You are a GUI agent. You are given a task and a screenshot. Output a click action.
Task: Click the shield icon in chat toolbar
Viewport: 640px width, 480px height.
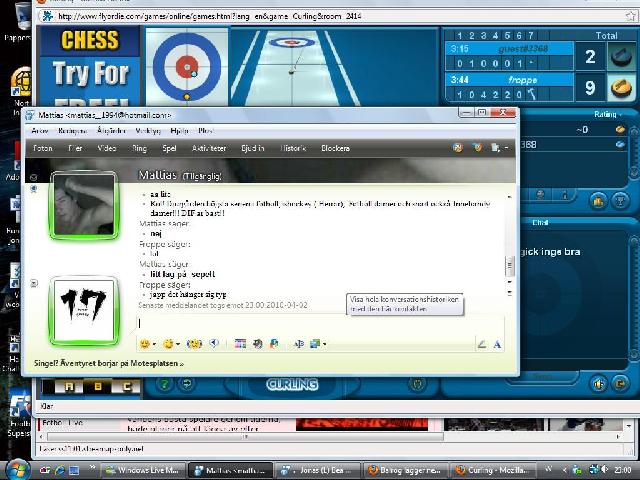click(x=477, y=148)
